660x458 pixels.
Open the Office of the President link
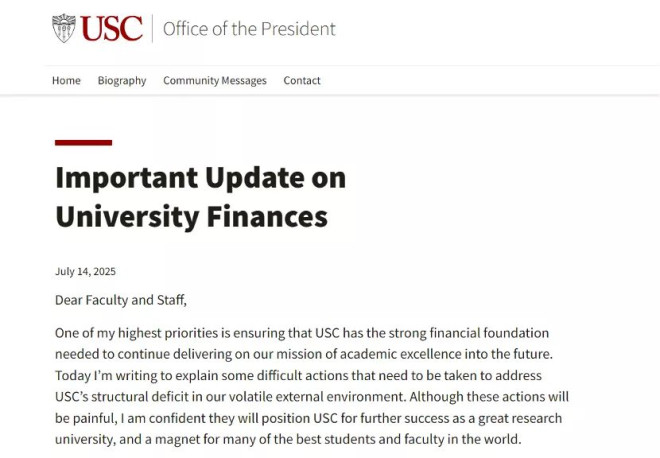(249, 28)
